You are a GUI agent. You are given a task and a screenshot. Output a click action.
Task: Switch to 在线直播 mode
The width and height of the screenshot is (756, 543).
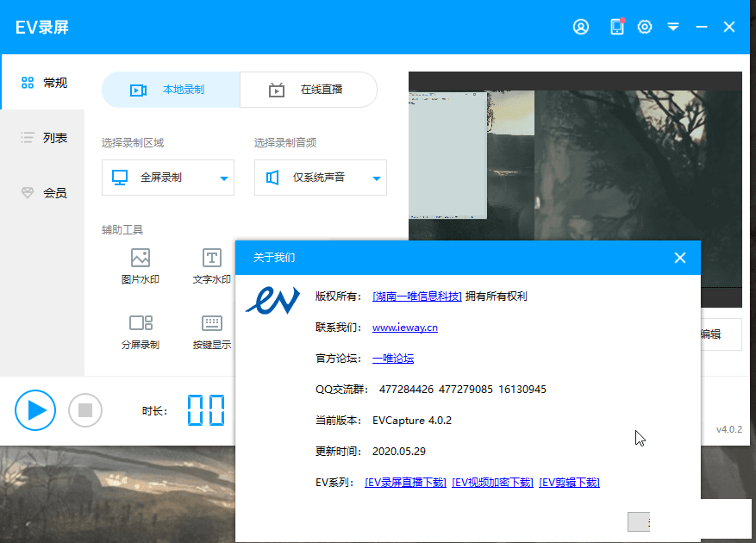coord(309,90)
